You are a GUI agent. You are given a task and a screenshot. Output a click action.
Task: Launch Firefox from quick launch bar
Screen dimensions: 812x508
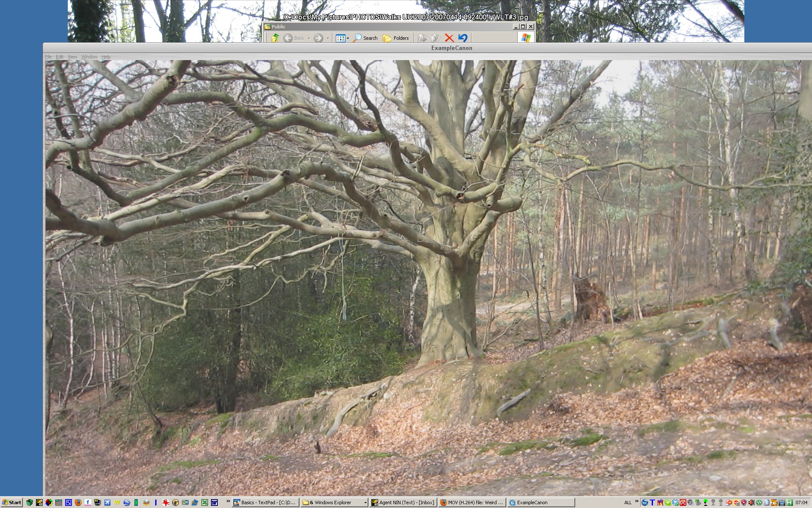coord(78,502)
